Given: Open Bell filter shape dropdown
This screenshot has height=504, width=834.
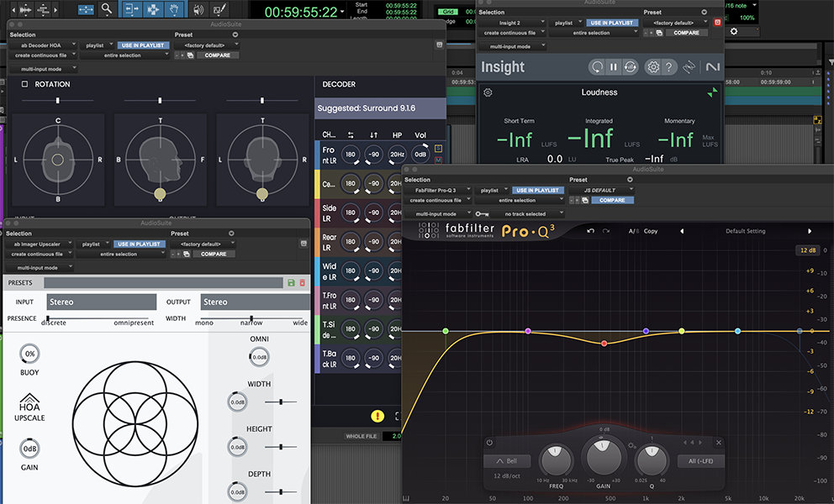Looking at the screenshot, I should 508,461.
